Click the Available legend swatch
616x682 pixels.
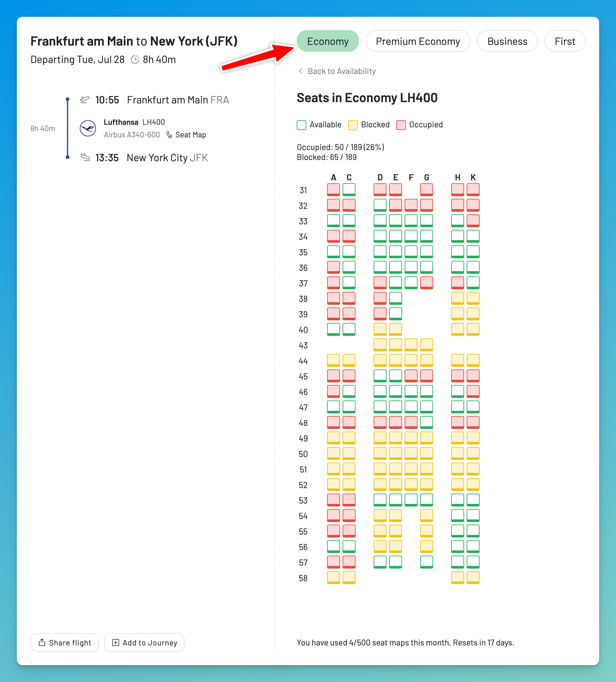pos(302,125)
